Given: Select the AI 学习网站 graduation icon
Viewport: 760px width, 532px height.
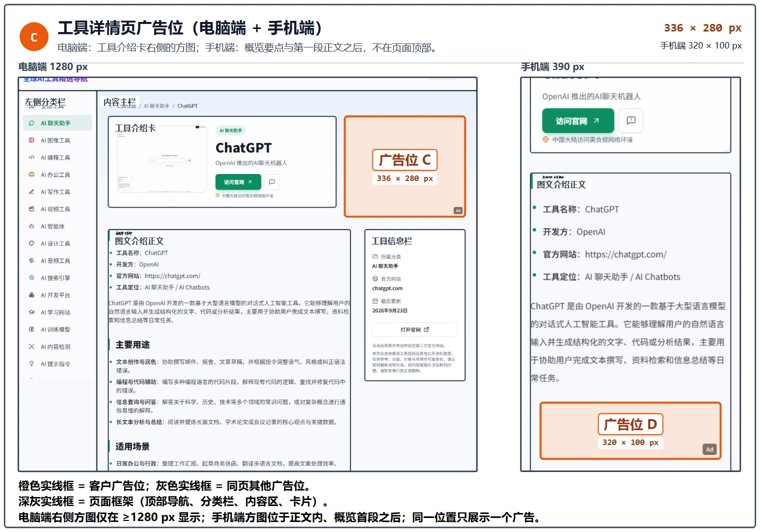Looking at the screenshot, I should click(x=31, y=312).
